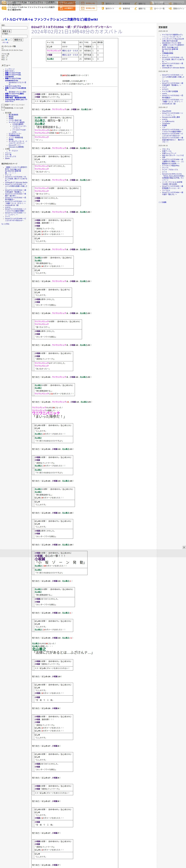The image size is (186, 868).
Task: Focus the タグ検索 input field
Action: click(x=14, y=36)
